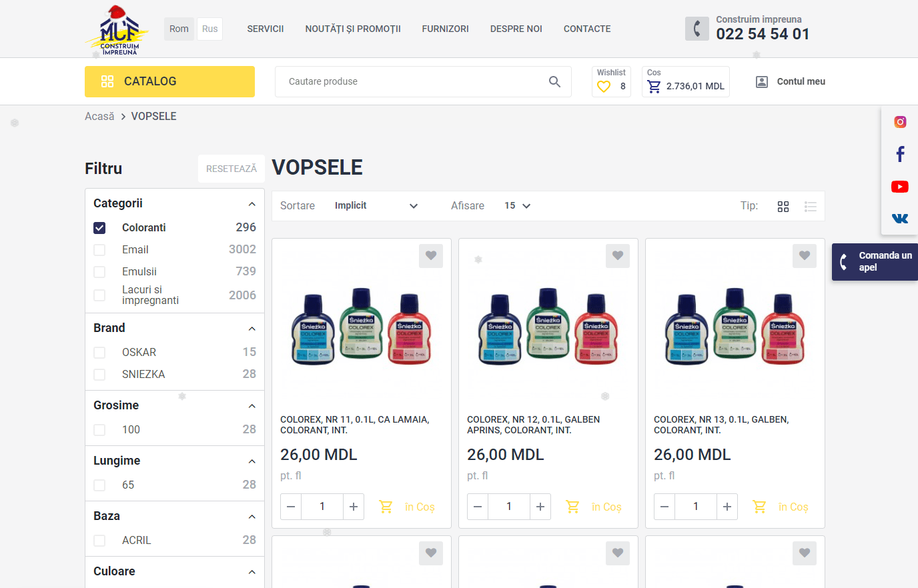Open the YouTube social link
Image resolution: width=918 pixels, height=588 pixels.
tap(900, 187)
